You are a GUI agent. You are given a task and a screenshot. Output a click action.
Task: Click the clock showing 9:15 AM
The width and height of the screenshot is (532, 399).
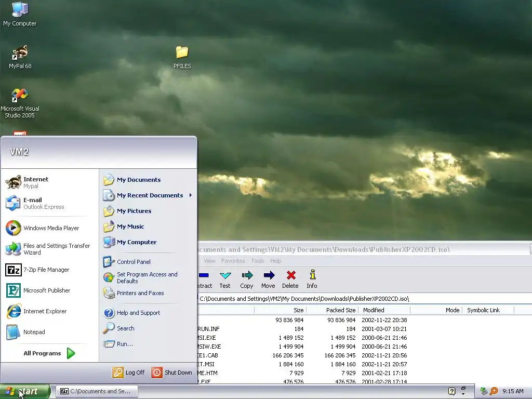pyautogui.click(x=513, y=391)
